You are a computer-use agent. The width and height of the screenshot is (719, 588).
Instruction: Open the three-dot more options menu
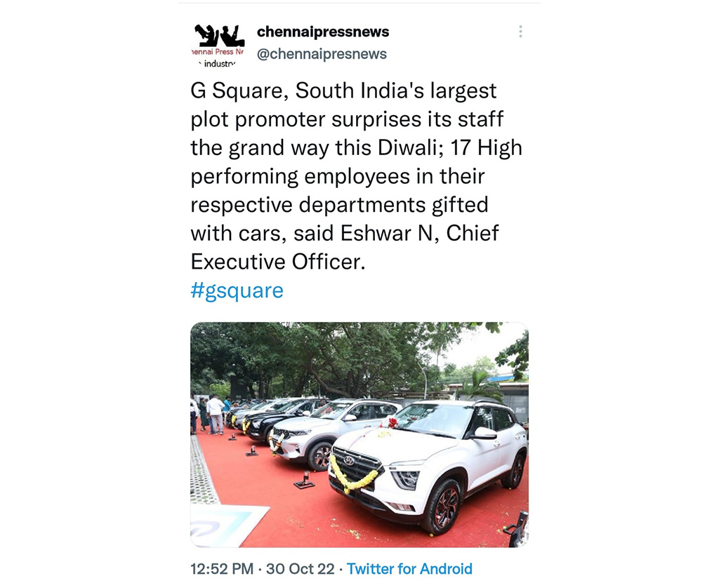520,32
